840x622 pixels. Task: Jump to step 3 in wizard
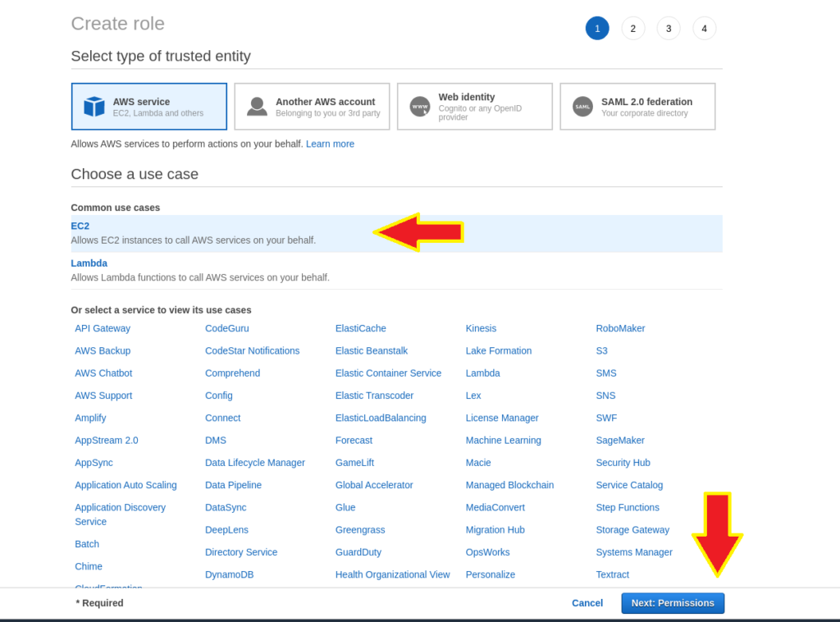click(669, 29)
